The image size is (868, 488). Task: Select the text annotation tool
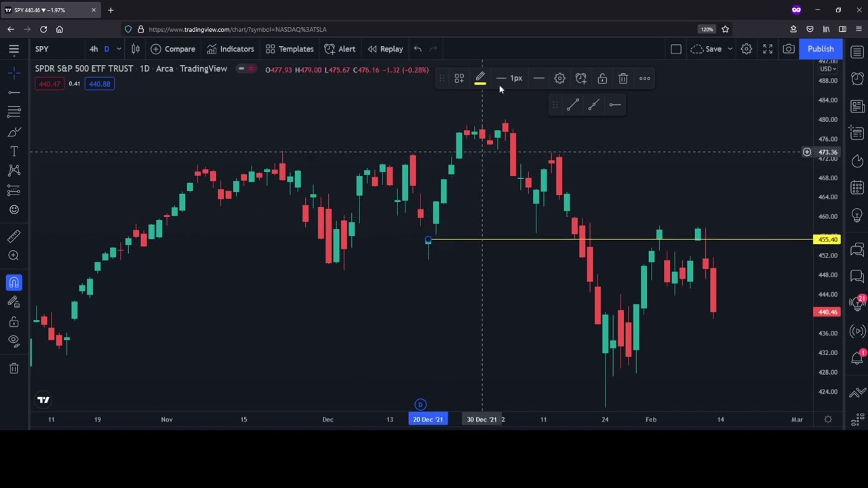point(14,150)
